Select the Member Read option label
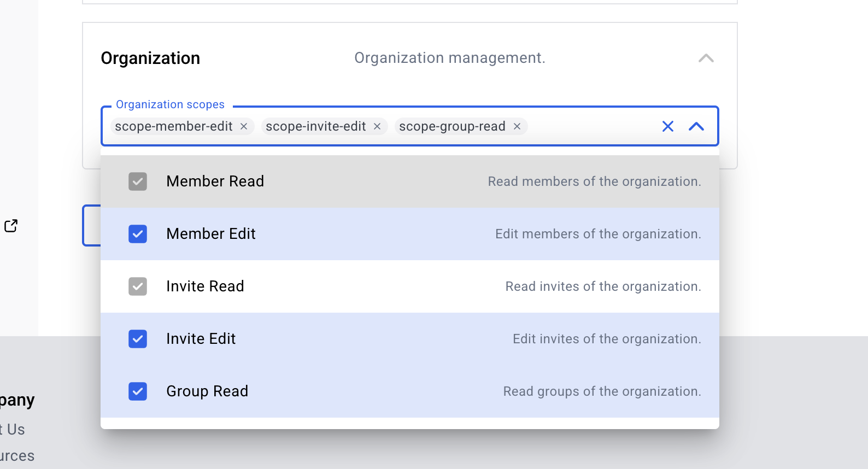Viewport: 868px width, 469px height. coord(215,181)
